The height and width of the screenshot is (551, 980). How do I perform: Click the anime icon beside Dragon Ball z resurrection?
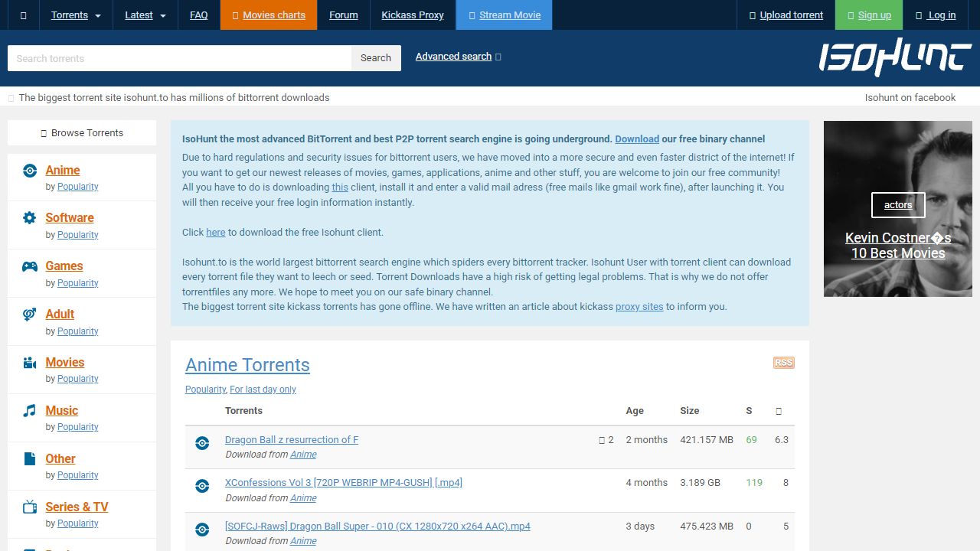point(202,443)
